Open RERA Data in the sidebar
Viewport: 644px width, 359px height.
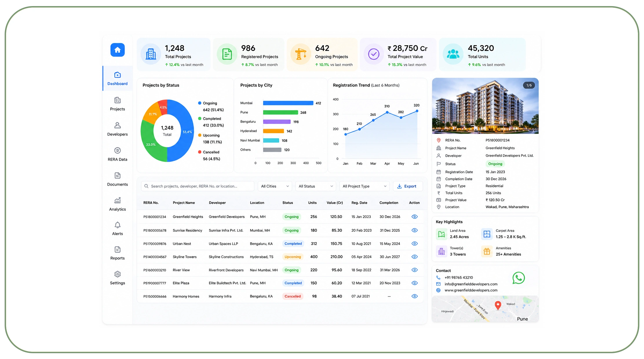click(x=117, y=154)
